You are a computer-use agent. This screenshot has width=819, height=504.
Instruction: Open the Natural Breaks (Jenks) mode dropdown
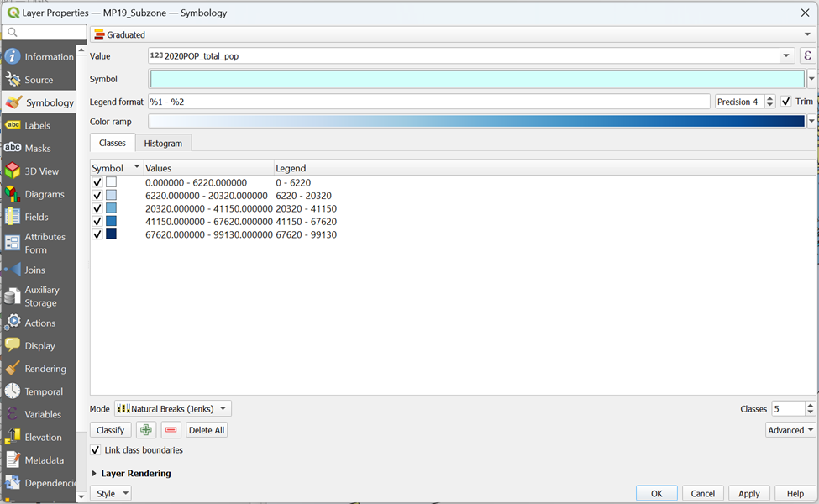click(x=172, y=409)
